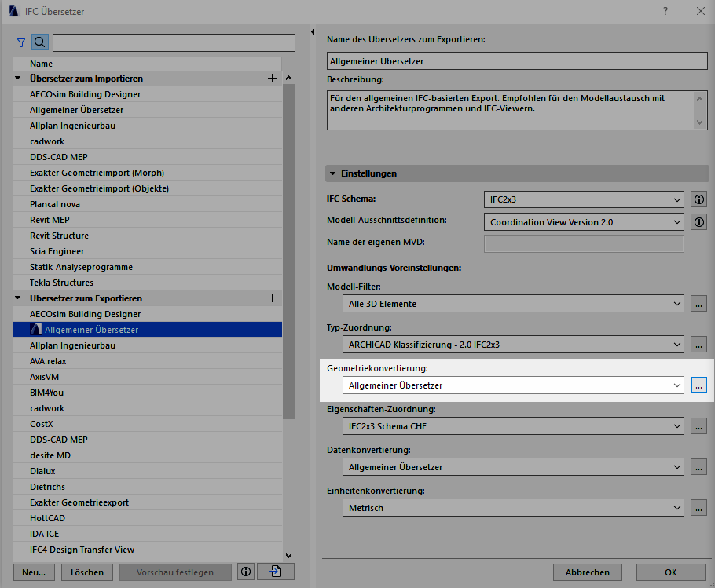Screen dimensions: 715x588
Task: Select import translator Revit MEP
Action: pos(147,220)
